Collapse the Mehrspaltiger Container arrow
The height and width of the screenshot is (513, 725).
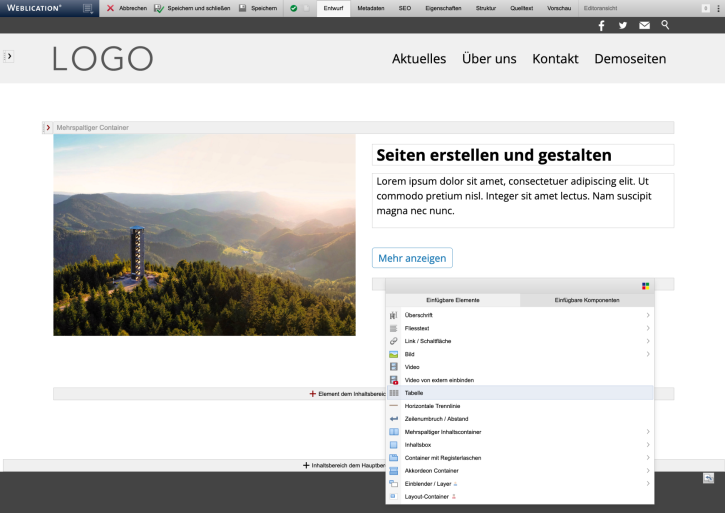(48, 128)
